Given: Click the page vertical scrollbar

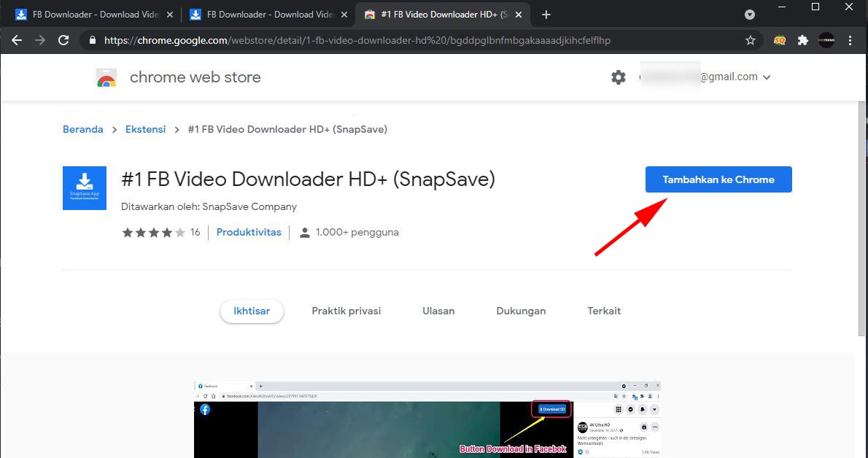Looking at the screenshot, I should point(862,219).
